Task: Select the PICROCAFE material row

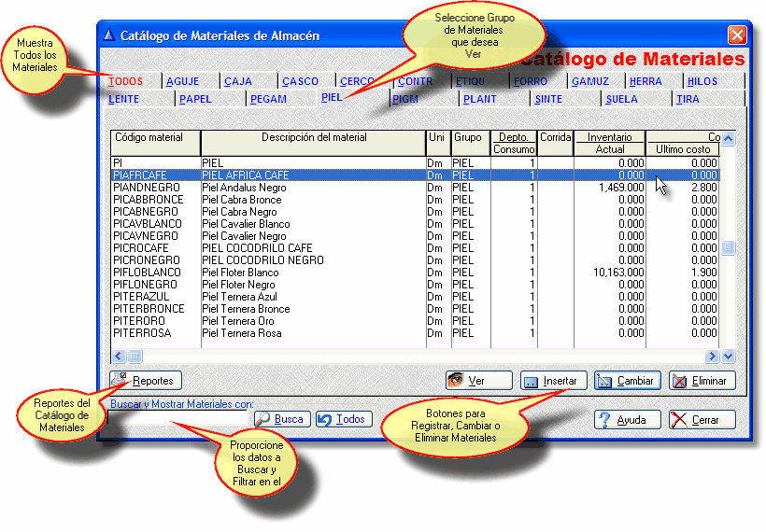Action: pyautogui.click(x=154, y=248)
